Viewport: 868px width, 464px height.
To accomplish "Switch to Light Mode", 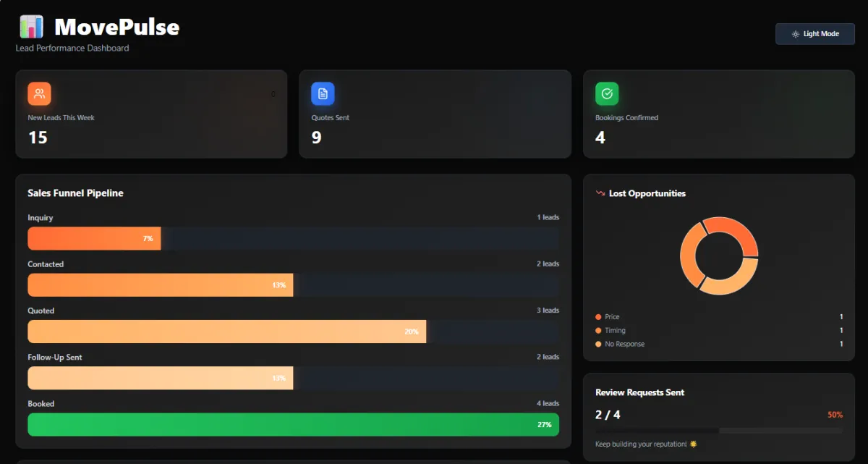I will (815, 34).
